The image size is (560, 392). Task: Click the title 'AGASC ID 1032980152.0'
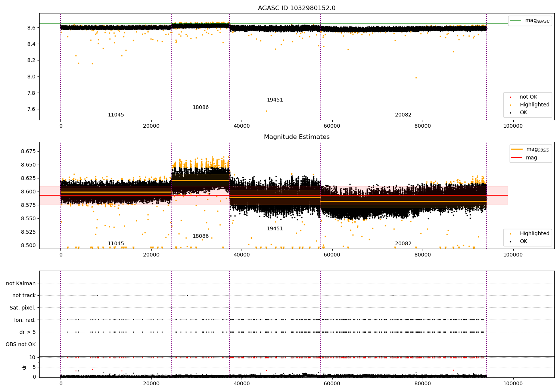point(296,8)
